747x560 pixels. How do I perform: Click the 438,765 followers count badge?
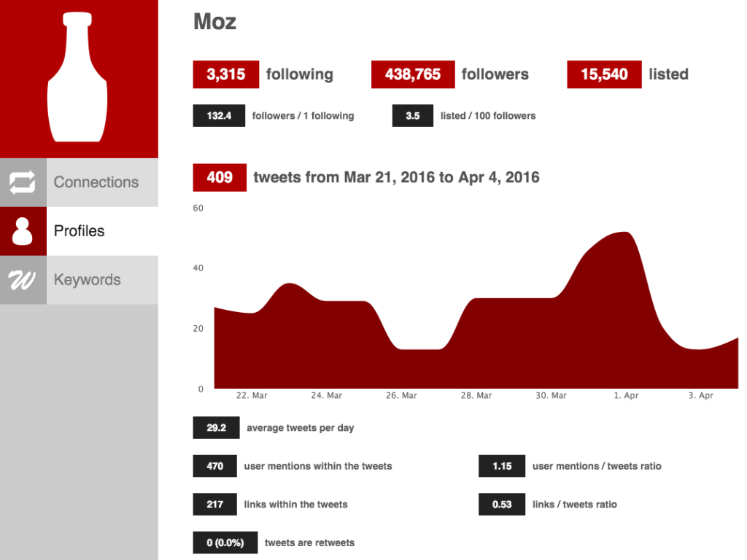click(x=413, y=74)
